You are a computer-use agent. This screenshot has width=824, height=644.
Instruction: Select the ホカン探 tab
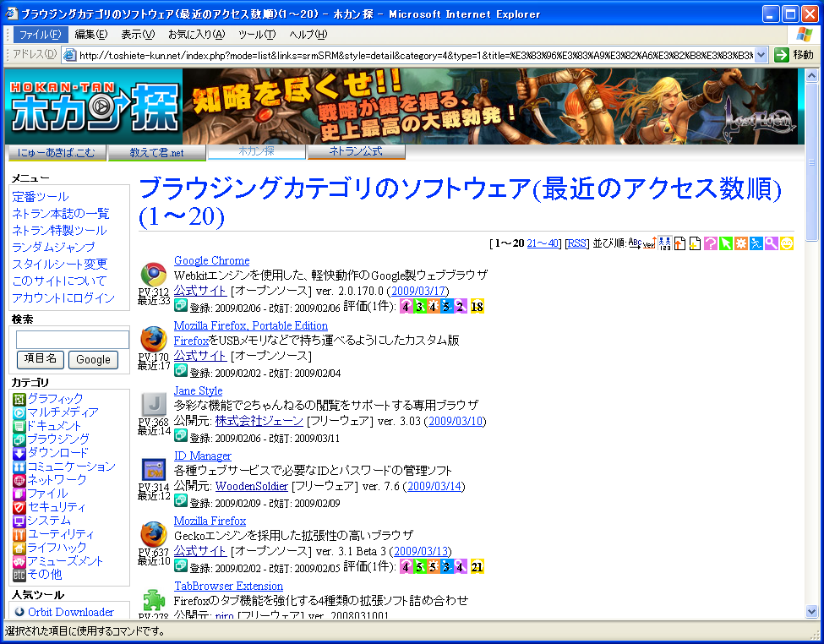click(256, 151)
